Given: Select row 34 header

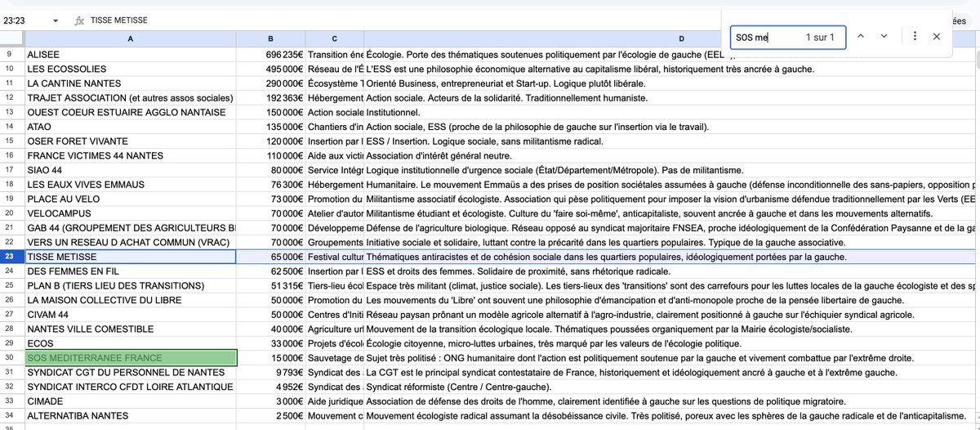Looking at the screenshot, I should [x=11, y=416].
